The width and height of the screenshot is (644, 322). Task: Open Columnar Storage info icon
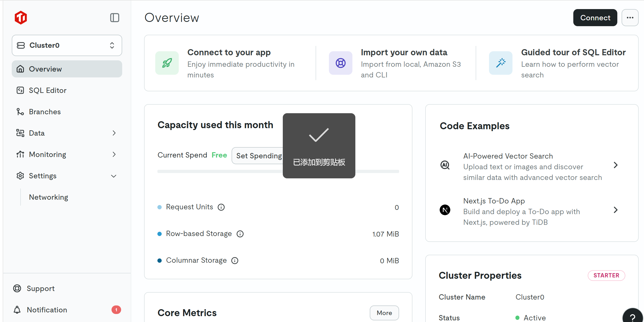tap(235, 261)
